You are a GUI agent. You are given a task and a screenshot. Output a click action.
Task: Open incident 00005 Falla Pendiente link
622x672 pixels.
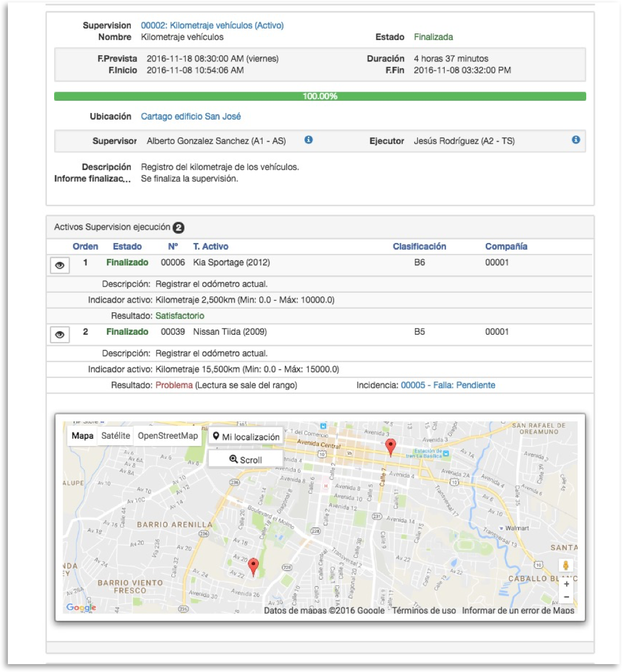[448, 385]
